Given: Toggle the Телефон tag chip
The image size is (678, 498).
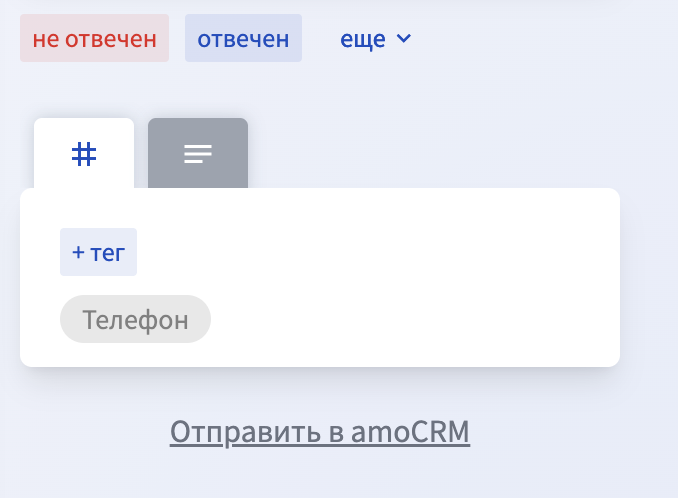Looking at the screenshot, I should [135, 319].
